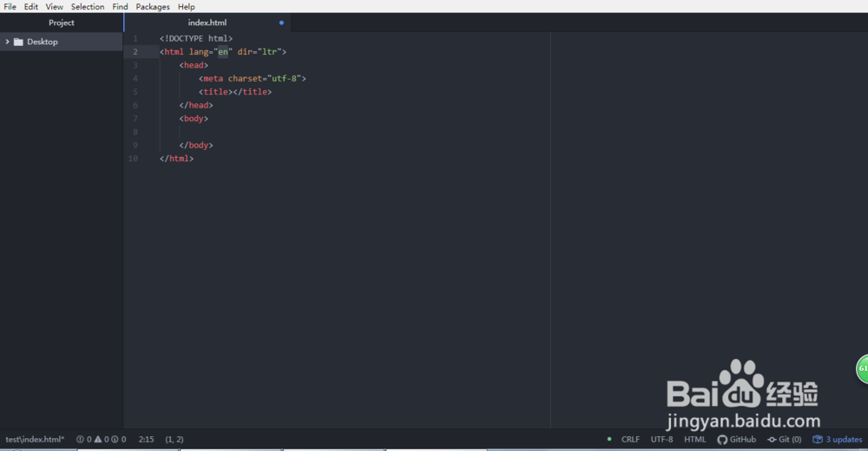Click the closing </html> tag
The width and height of the screenshot is (868, 451).
[x=176, y=158]
